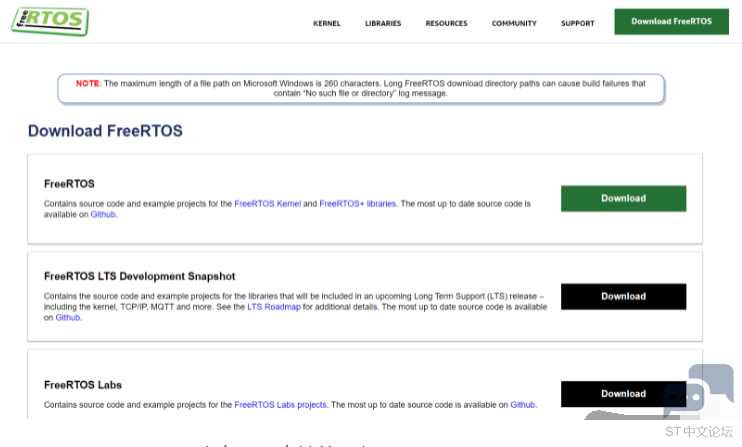Click the FreeRTOS logo
The height and width of the screenshot is (447, 742).
50,21
